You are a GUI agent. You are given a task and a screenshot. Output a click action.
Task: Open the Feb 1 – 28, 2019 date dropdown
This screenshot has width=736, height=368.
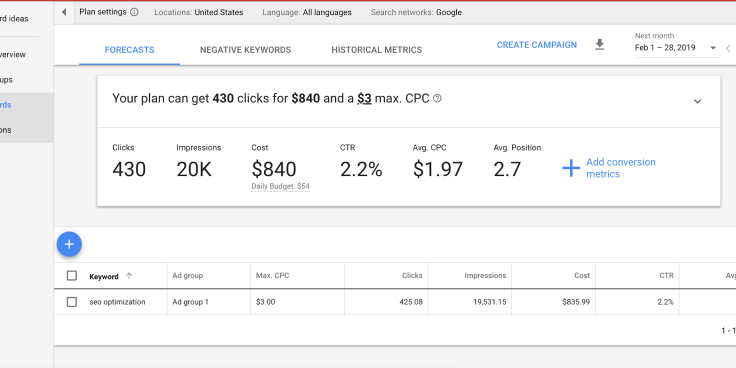tap(675, 47)
